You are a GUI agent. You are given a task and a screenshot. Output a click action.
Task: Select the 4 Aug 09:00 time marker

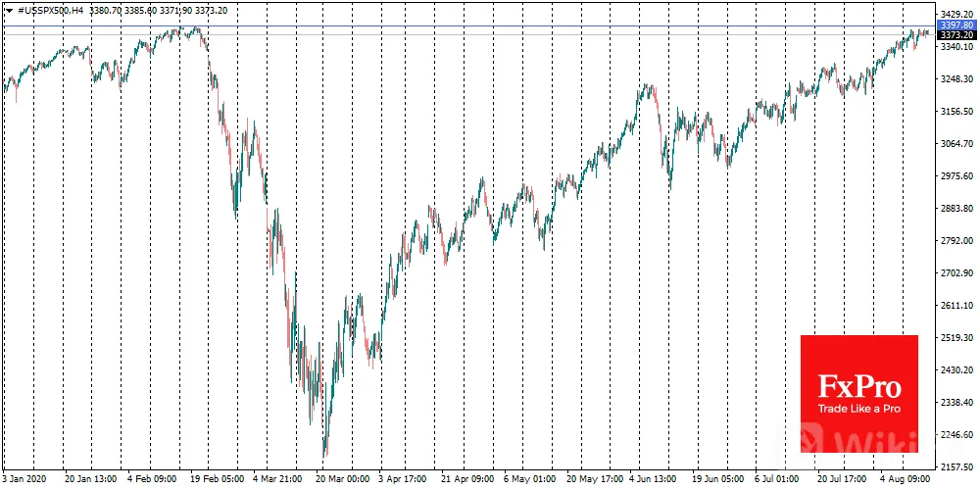(906, 477)
